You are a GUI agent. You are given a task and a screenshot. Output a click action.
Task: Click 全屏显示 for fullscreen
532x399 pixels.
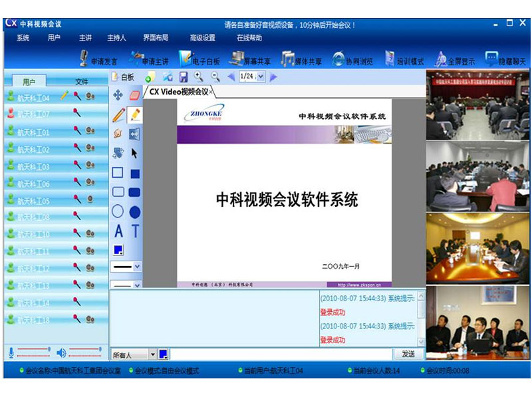pos(455,59)
